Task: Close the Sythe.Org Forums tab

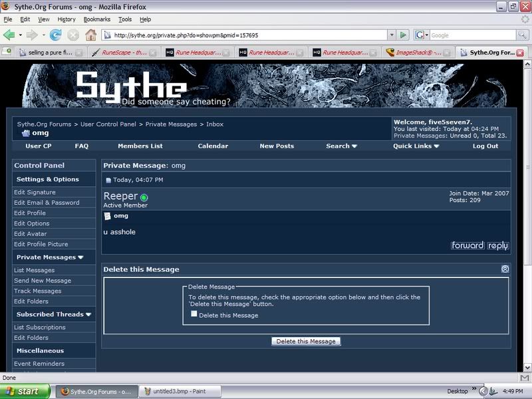Action: (x=520, y=53)
